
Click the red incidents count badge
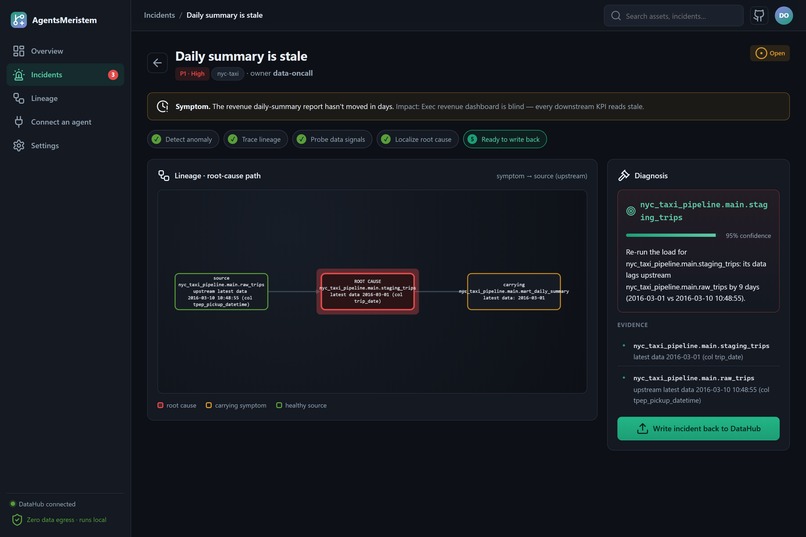113,75
